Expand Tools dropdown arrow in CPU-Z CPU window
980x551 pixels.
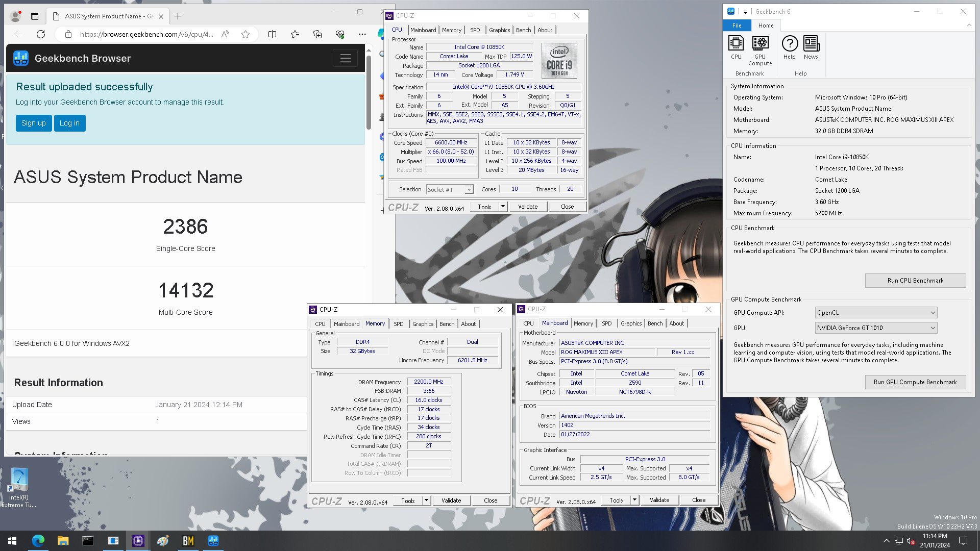point(503,207)
